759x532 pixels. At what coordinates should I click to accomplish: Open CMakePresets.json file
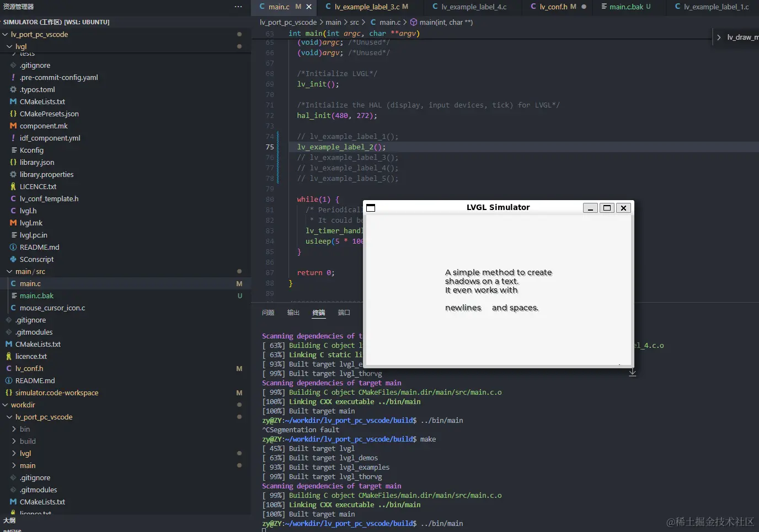49,114
